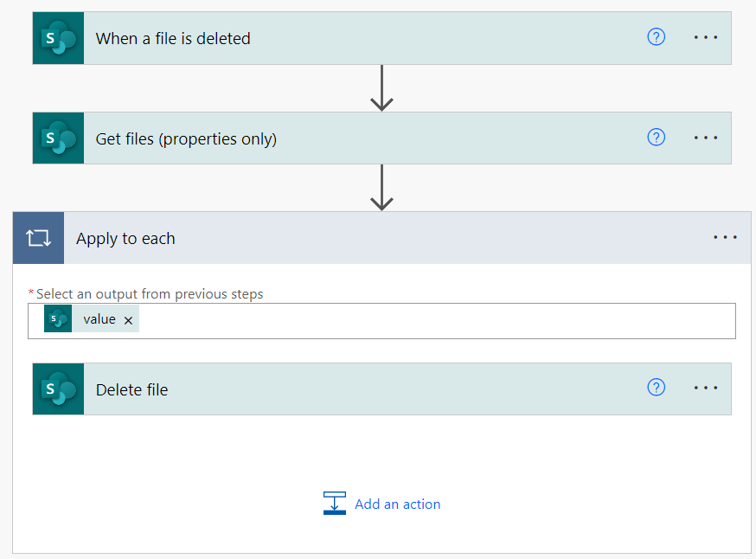Viewport: 756px width, 559px height.
Task: Open help for 'When a file is deleted'
Action: (657, 37)
